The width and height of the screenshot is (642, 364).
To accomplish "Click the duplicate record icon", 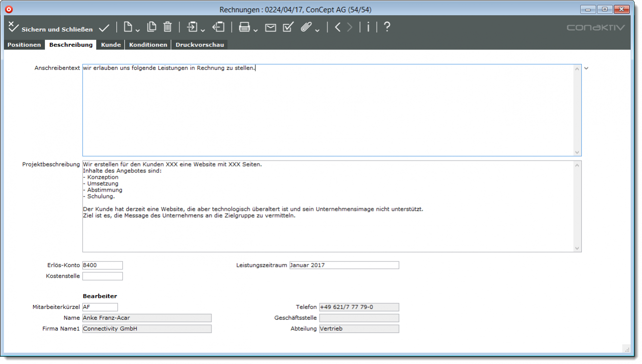I will click(152, 27).
